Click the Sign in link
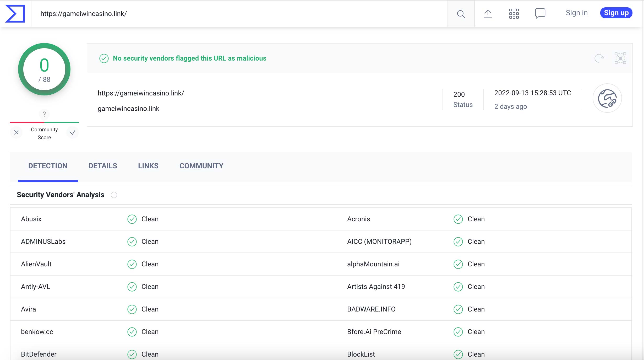Viewport: 644px width, 360px height. coord(576,13)
